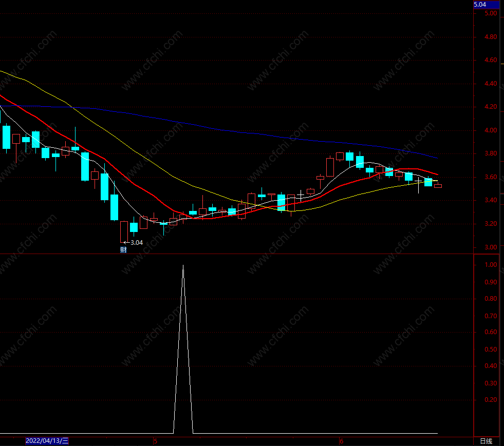Select the last red candlestick at the chart's right end
504x446 pixels.
tap(438, 186)
